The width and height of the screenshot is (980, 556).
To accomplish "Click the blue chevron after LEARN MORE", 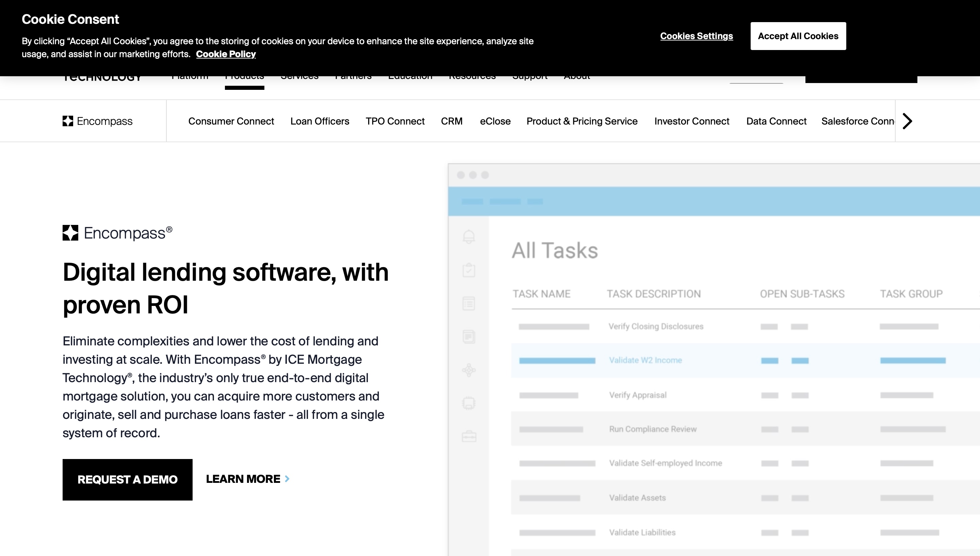I will (x=287, y=479).
